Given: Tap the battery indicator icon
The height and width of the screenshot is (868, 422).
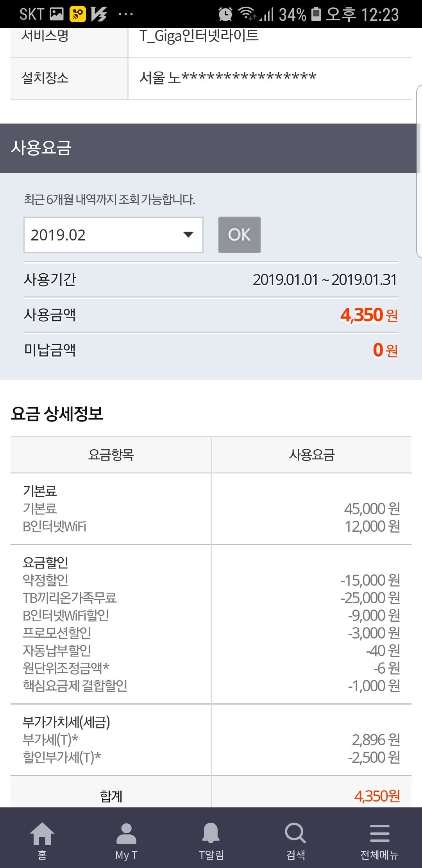Looking at the screenshot, I should click(316, 14).
